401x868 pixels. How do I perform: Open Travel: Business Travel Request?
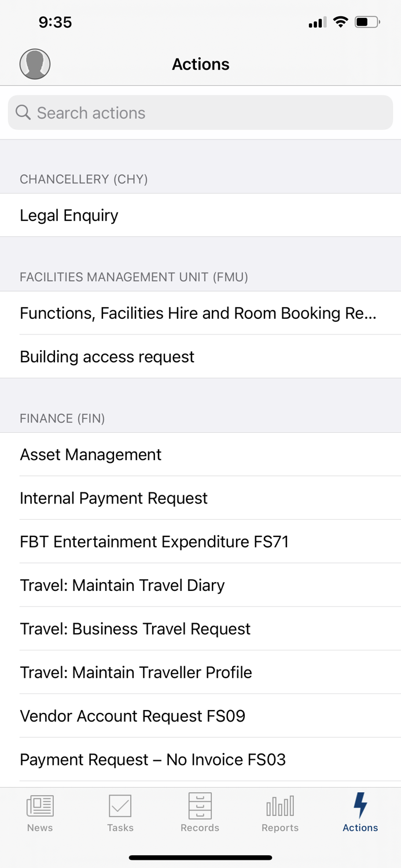pyautogui.click(x=135, y=629)
